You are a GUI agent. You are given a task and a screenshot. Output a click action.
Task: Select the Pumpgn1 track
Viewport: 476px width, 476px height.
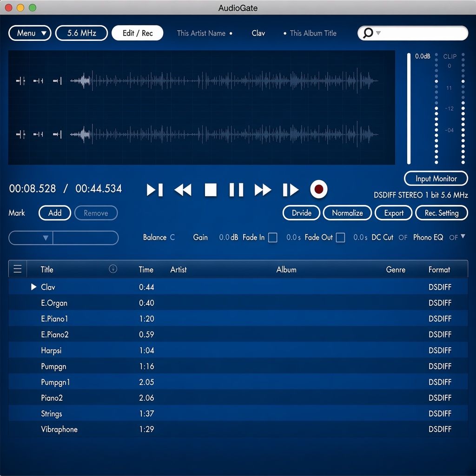(x=238, y=382)
